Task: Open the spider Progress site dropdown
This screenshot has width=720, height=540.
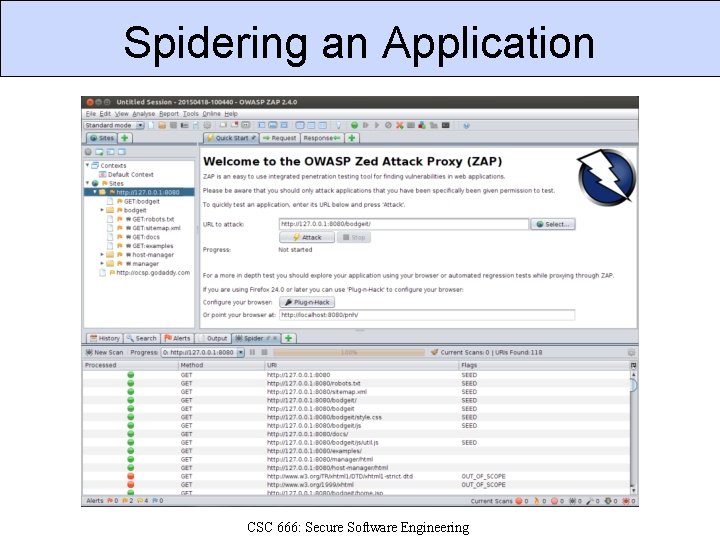Action: click(x=202, y=352)
